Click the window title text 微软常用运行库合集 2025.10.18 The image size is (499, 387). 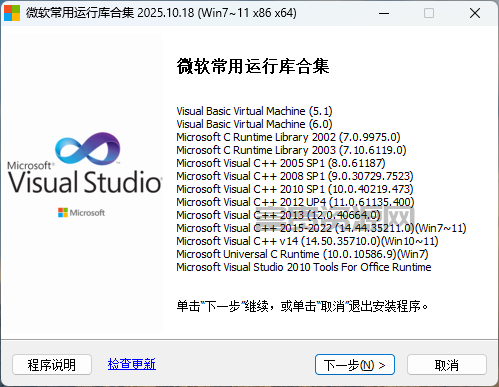(x=110, y=13)
